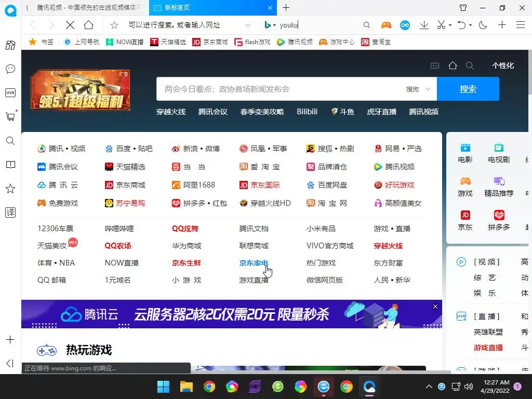Viewport: 532px width, 399px height.
Task: Open 天猫精选 bookmark in bookmarks bar
Action: pos(168,42)
